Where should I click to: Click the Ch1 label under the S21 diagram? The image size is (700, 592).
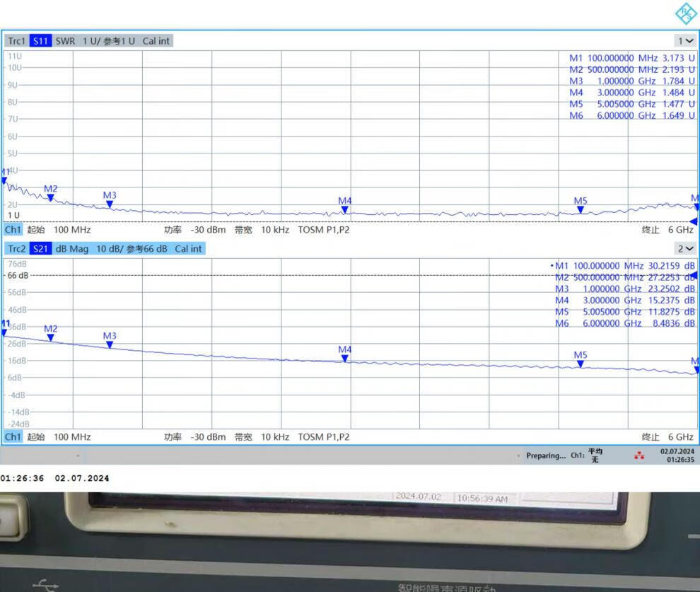(x=13, y=437)
